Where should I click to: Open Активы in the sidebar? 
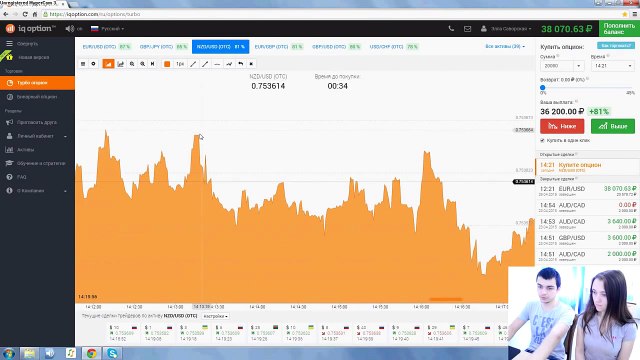point(37,149)
